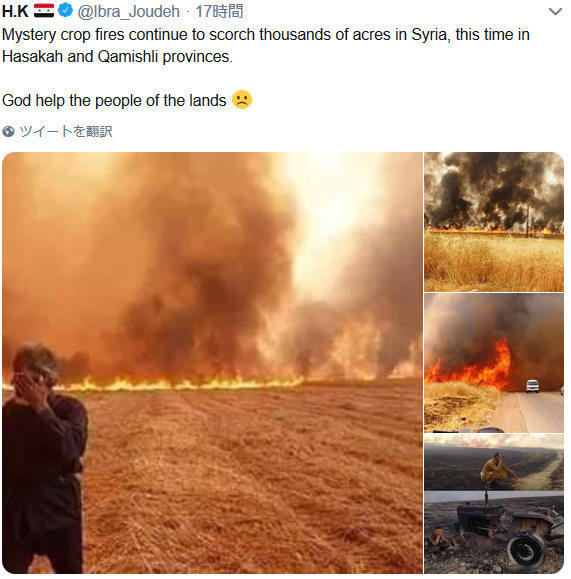Click the blue verified badge icon
571x579 pixels.
pos(66,10)
